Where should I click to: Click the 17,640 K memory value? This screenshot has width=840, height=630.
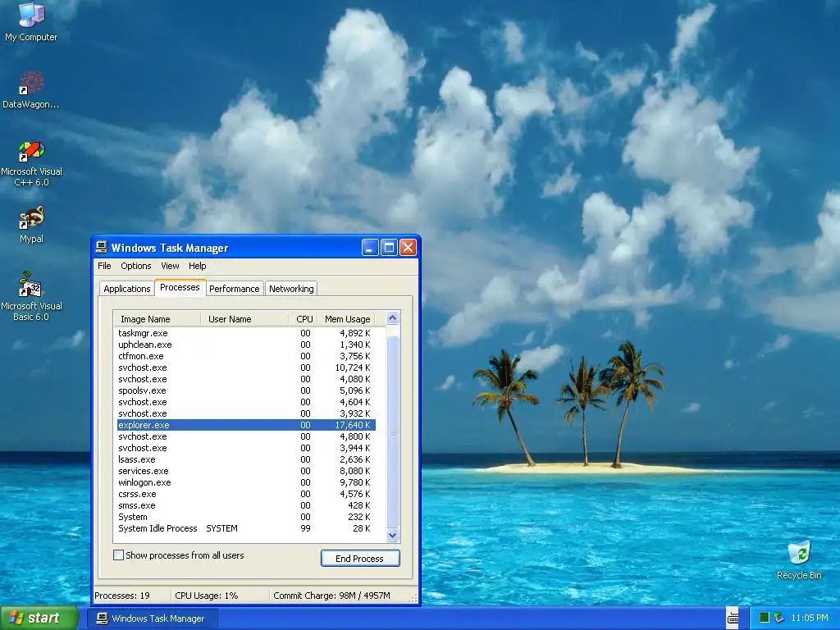353,425
